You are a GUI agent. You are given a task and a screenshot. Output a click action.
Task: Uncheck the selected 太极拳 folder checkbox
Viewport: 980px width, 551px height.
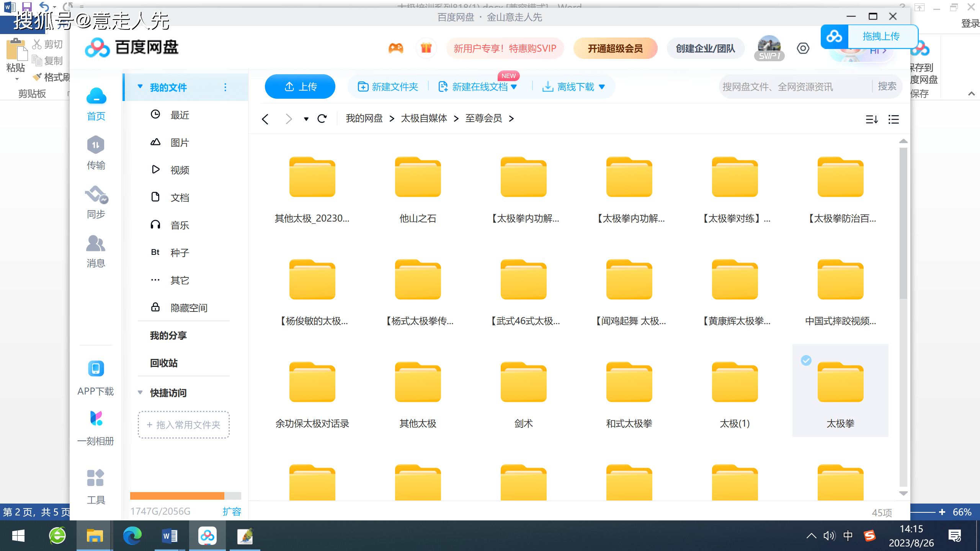[806, 360]
